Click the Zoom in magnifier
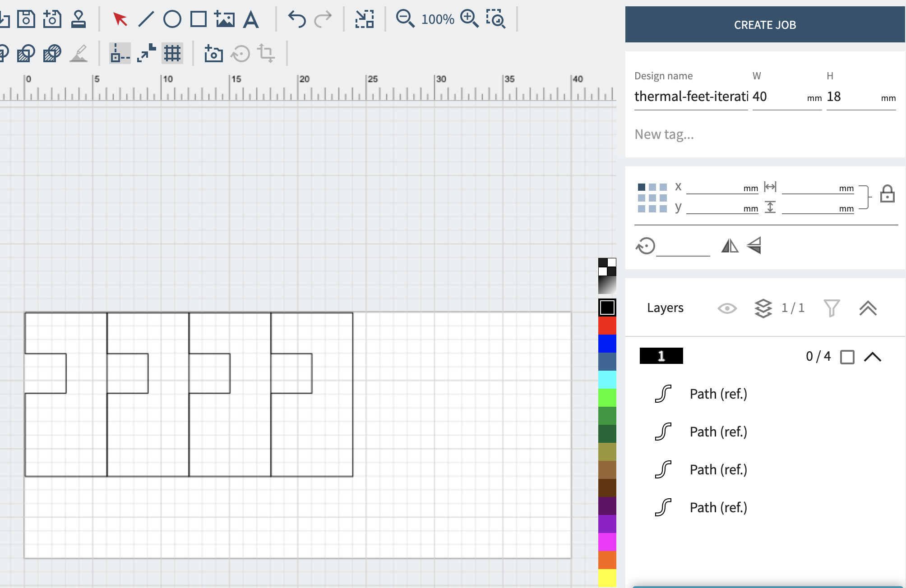 coord(469,19)
